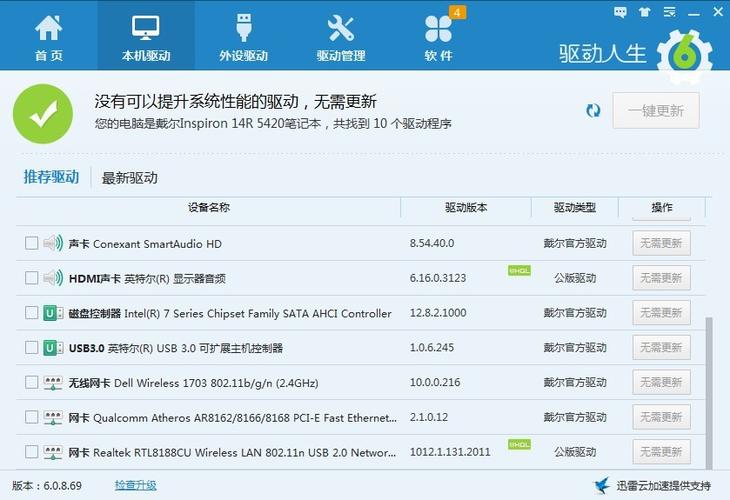Click version 1012.1.131.2011 cell
Viewport: 730px width, 500px height.
tap(450, 452)
